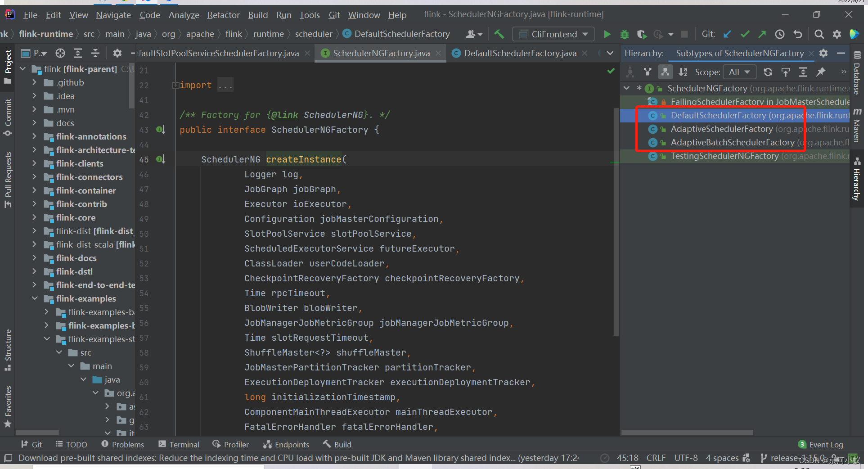Toggle the Structure tool window stripe

point(8,350)
